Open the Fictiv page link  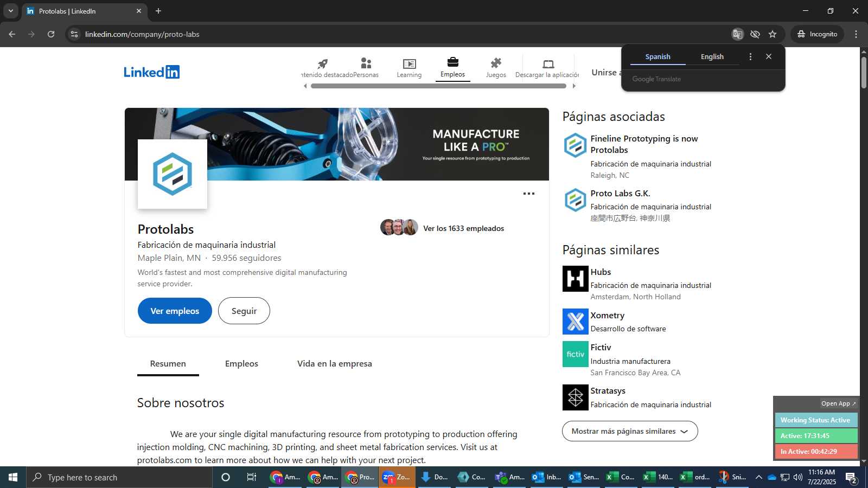pos(601,348)
